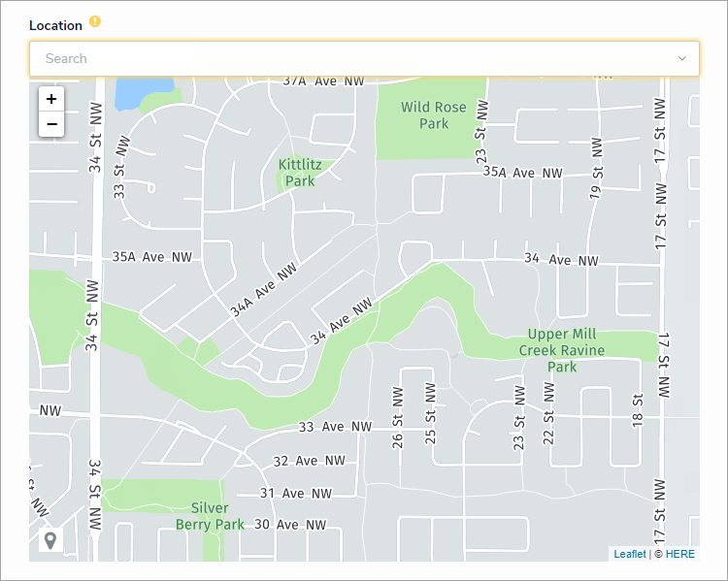Click the 19 St NW street label
728x581 pixels.
point(597,169)
